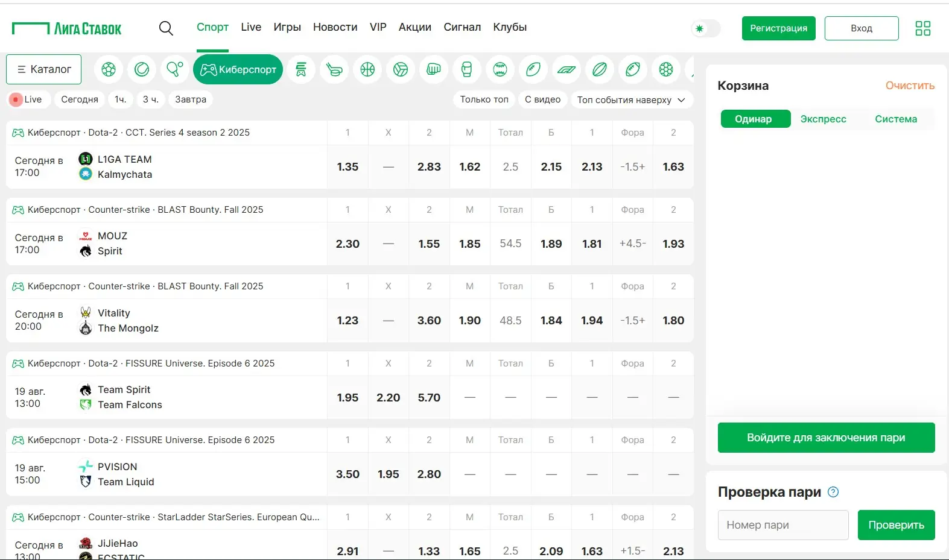
Task: Enable the Live events filter
Action: click(x=27, y=99)
